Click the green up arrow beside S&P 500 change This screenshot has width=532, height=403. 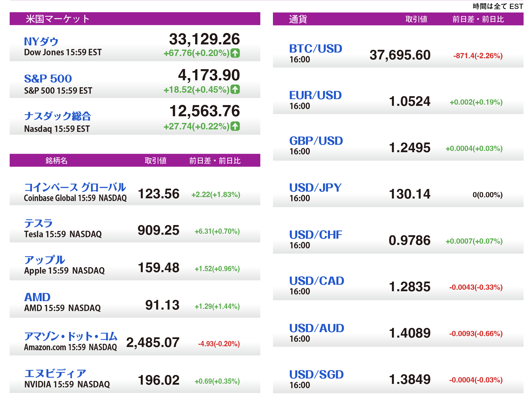(235, 89)
